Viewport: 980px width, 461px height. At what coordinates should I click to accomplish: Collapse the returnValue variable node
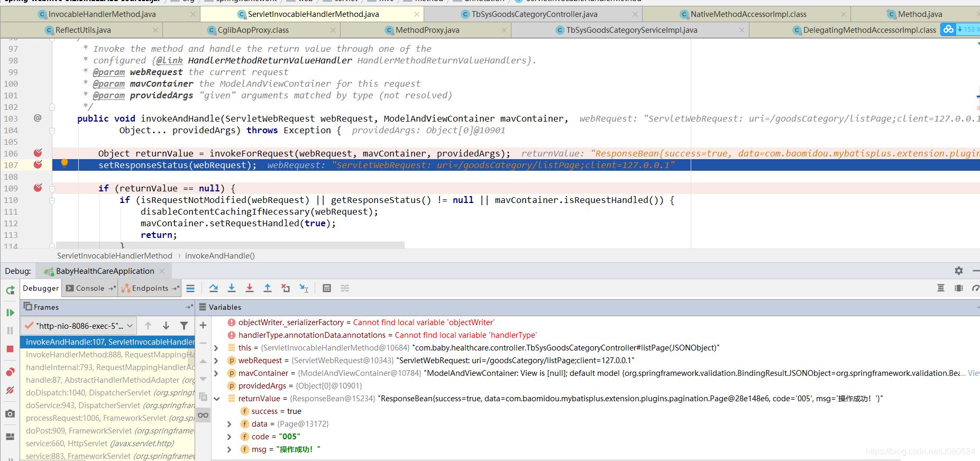coord(216,399)
